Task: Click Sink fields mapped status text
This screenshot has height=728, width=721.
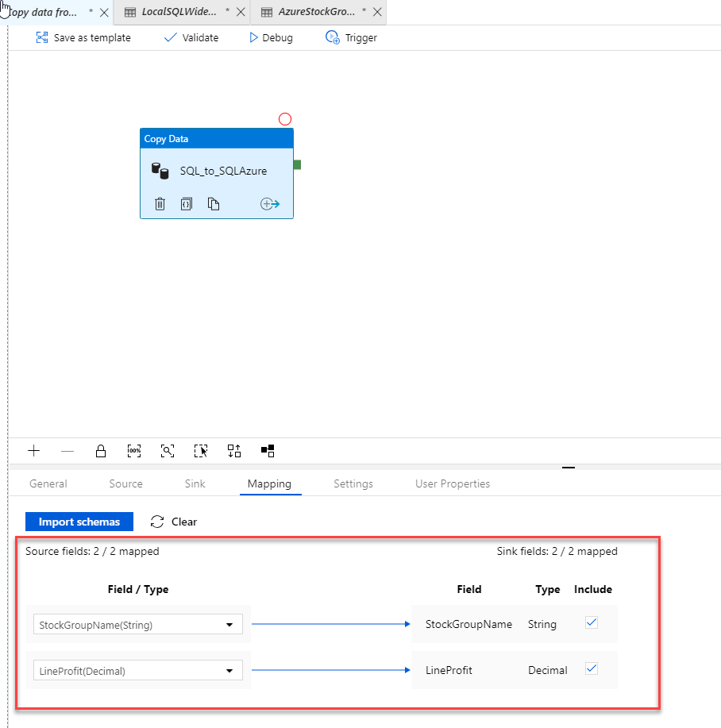Action: (x=557, y=551)
